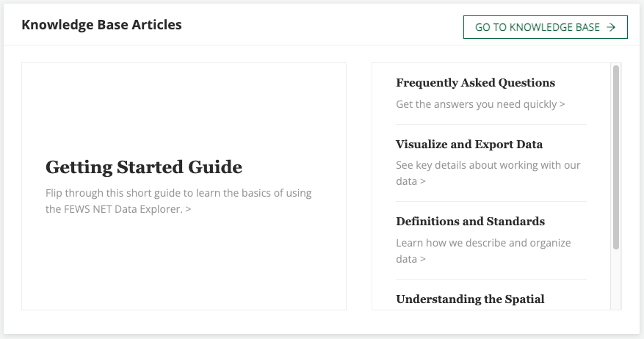Click the article list scrollbar thumb
Screen dimensions: 644x339
click(x=616, y=156)
